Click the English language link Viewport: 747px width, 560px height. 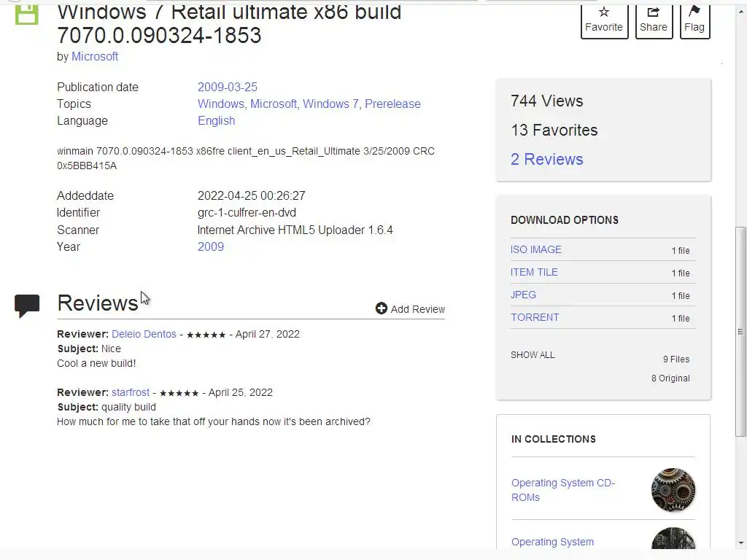[x=216, y=120]
